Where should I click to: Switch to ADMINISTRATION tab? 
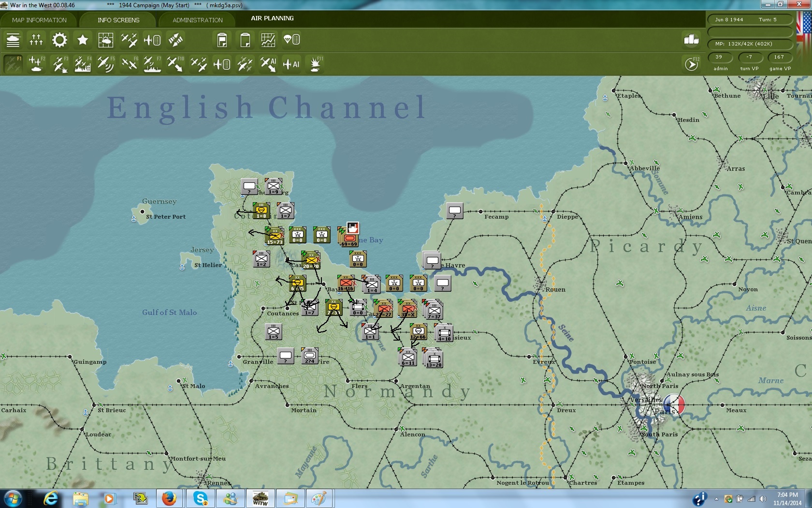(198, 20)
